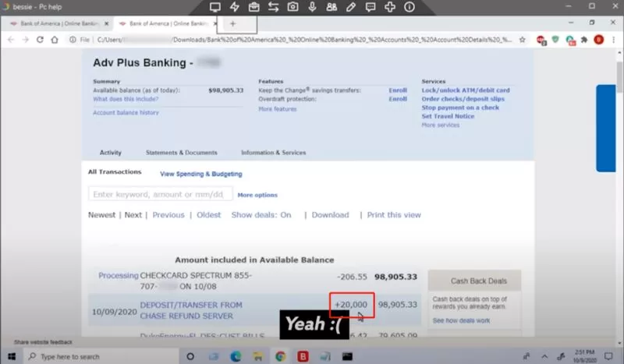Switch to Statements & Documents tab

click(182, 152)
